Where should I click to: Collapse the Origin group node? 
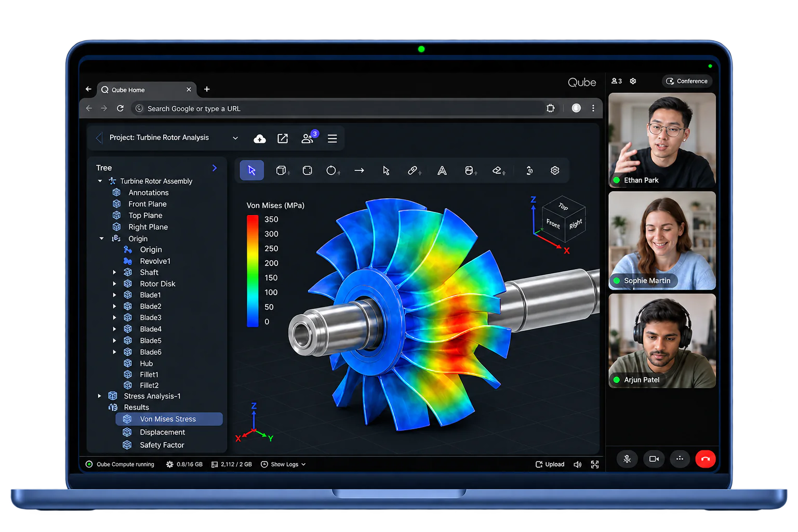point(101,238)
